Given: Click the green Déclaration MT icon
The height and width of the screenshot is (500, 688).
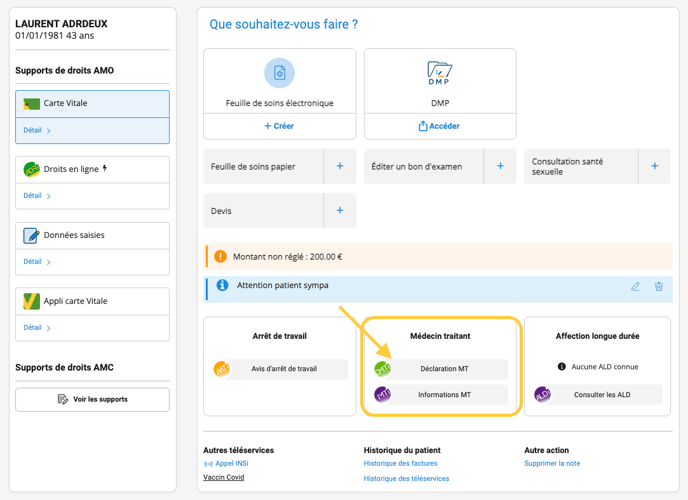Looking at the screenshot, I should [383, 369].
